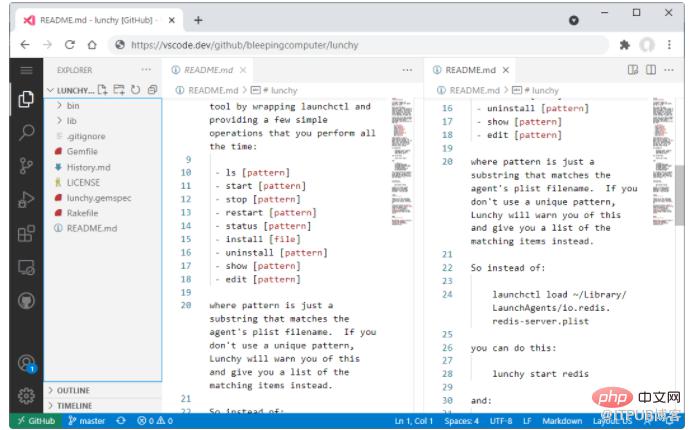691x430 pixels.
Task: Close the right README.md editor tab
Action: click(x=505, y=70)
